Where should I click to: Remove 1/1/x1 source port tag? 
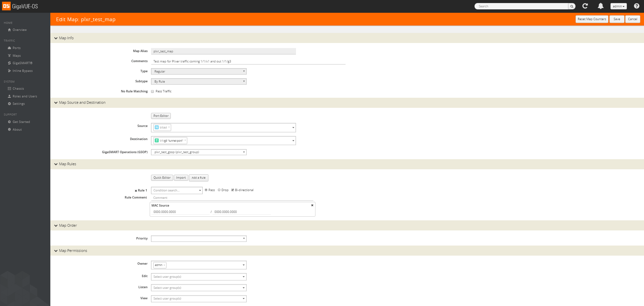click(169, 127)
